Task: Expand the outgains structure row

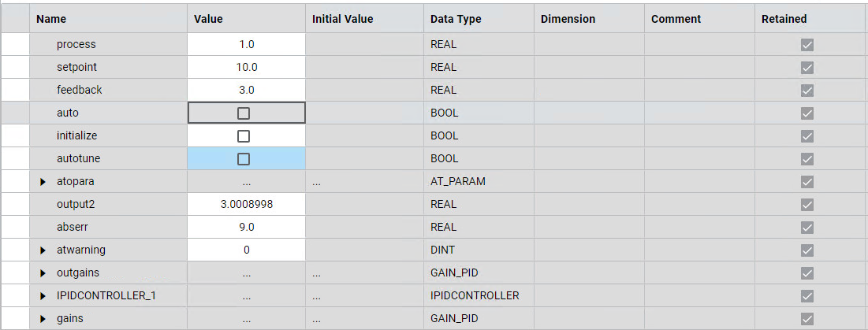Action: point(43,273)
